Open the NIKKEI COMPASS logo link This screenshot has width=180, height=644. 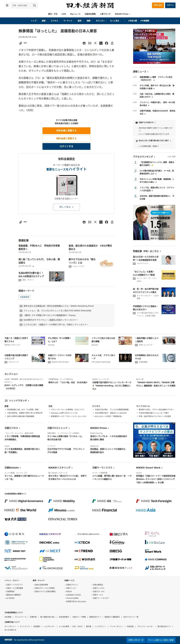(x=156, y=559)
